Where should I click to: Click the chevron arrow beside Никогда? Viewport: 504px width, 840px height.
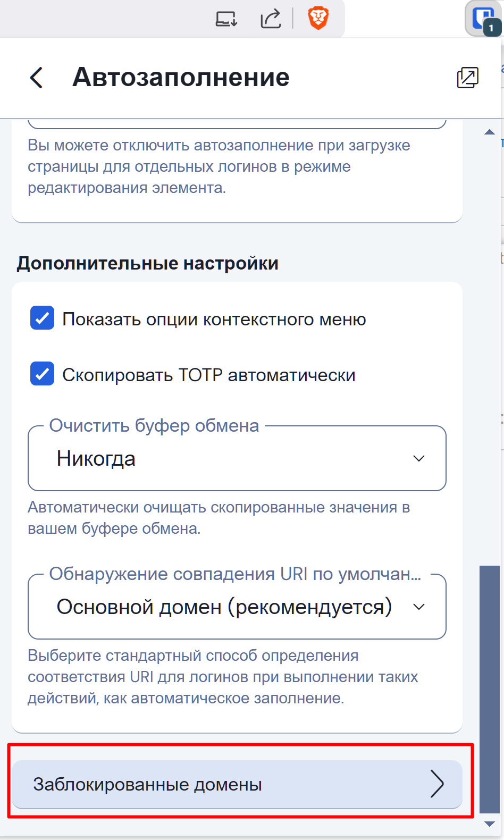click(x=419, y=458)
